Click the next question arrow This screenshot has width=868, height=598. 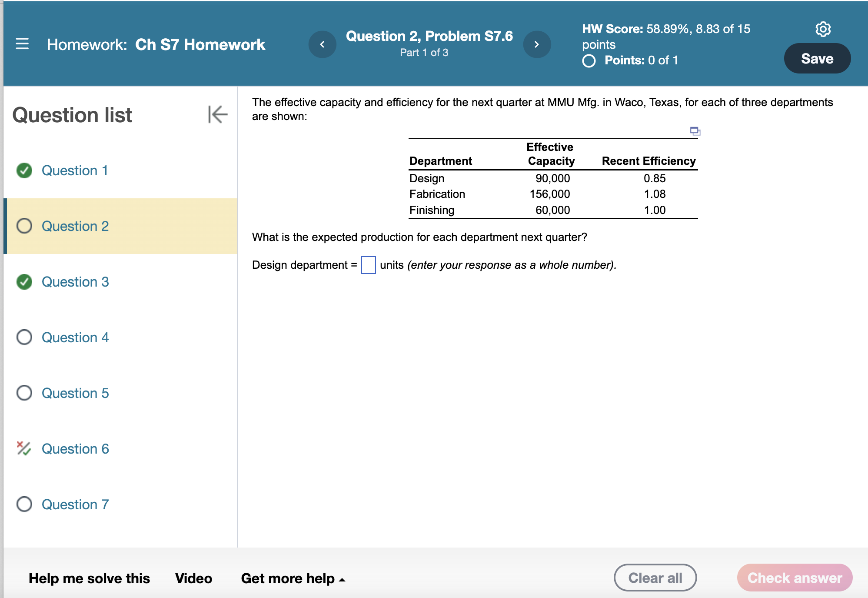[x=537, y=44]
